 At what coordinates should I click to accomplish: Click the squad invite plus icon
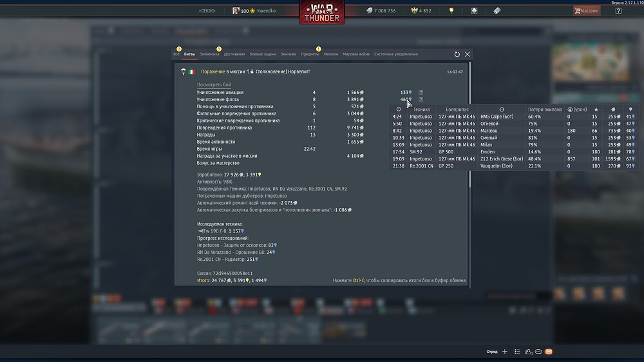click(x=505, y=352)
